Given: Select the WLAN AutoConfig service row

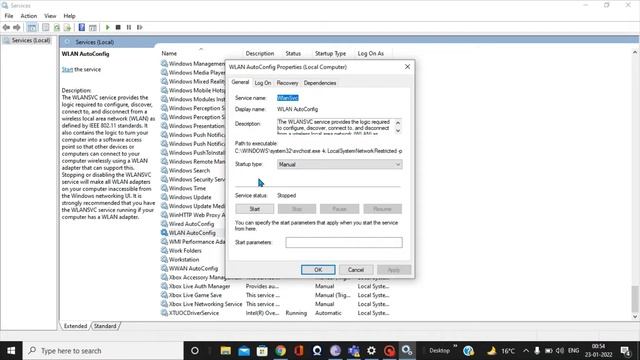Looking at the screenshot, I should 192,233.
